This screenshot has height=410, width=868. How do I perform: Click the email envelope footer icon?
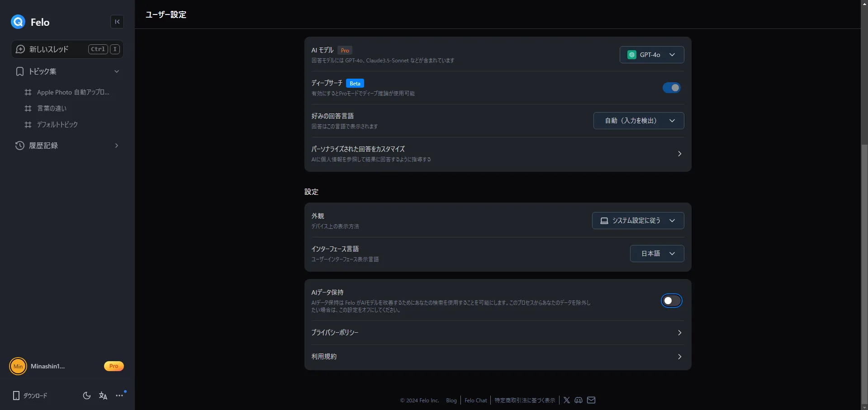(591, 400)
